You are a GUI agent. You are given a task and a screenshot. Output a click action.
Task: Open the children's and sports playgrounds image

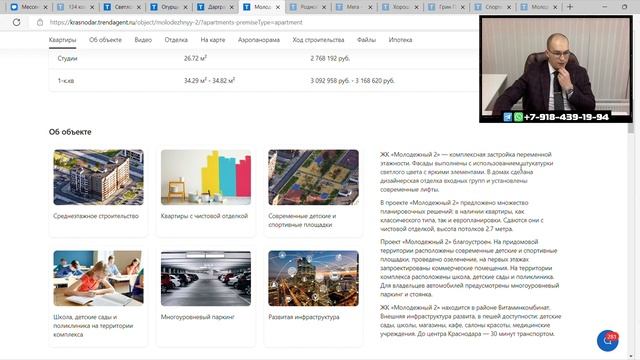[313, 177]
